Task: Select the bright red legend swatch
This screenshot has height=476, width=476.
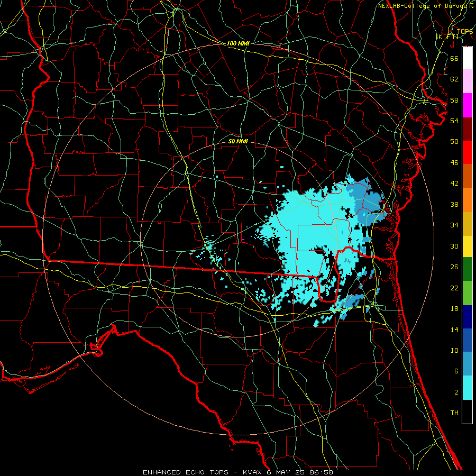Action: (467, 152)
